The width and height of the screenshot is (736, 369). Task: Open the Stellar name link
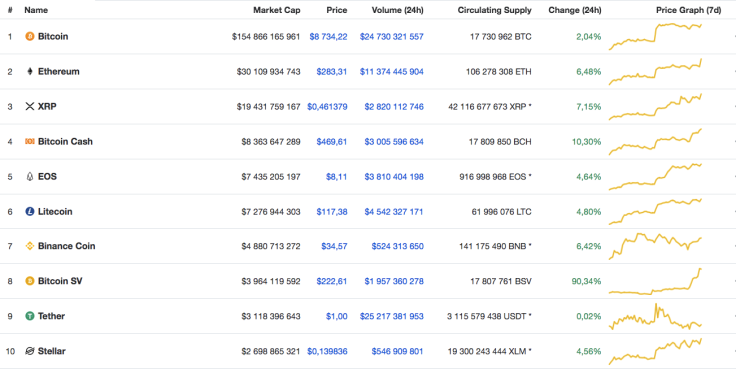click(x=52, y=351)
